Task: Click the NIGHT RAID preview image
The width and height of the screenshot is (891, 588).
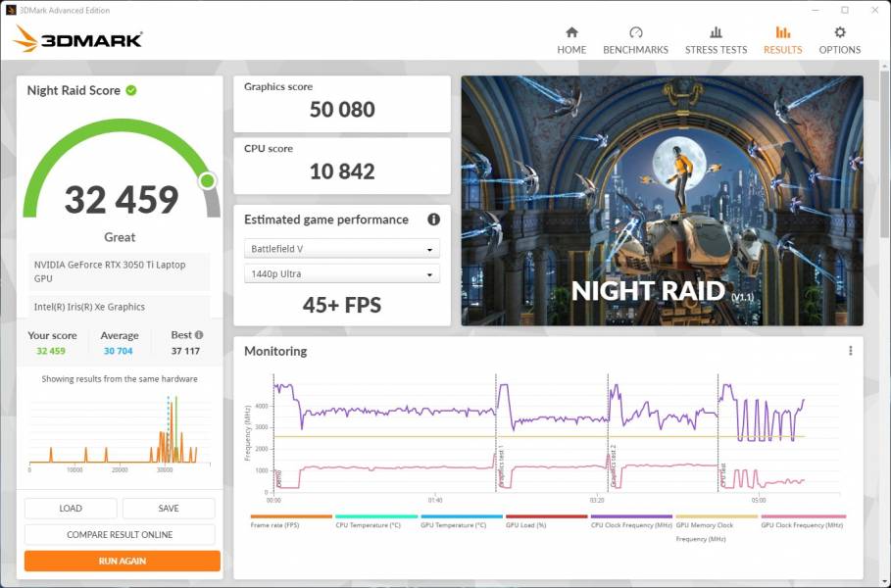Action: [x=662, y=201]
